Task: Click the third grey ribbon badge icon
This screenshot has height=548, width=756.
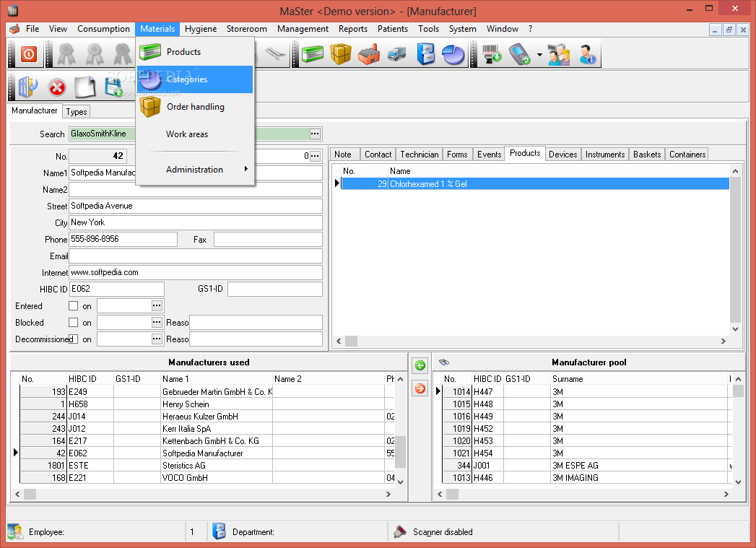Action: coord(123,54)
